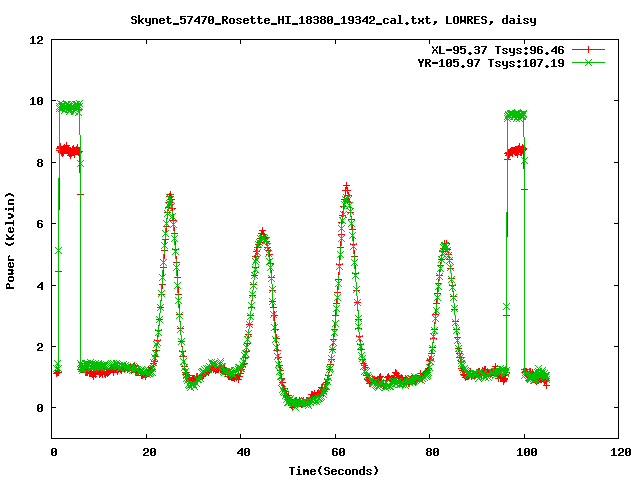Click the red calibration plateau near 98 seconds
The height and width of the screenshot is (480, 640).
(x=516, y=152)
